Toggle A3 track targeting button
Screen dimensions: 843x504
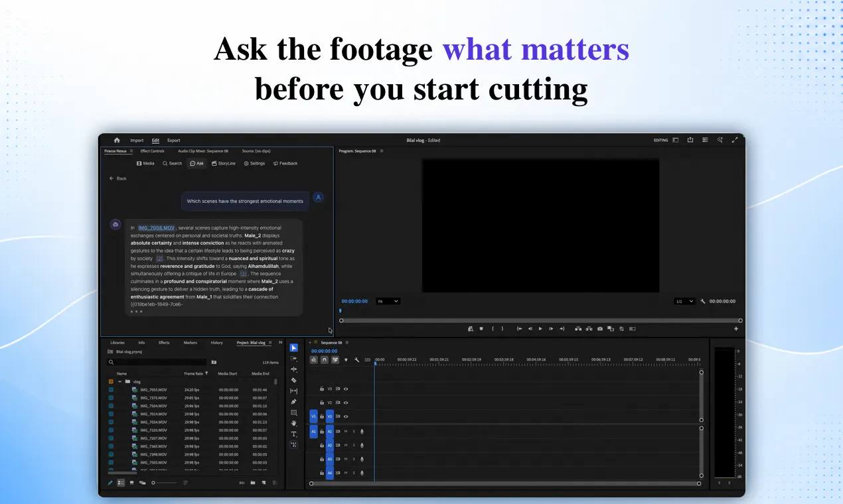click(x=330, y=459)
